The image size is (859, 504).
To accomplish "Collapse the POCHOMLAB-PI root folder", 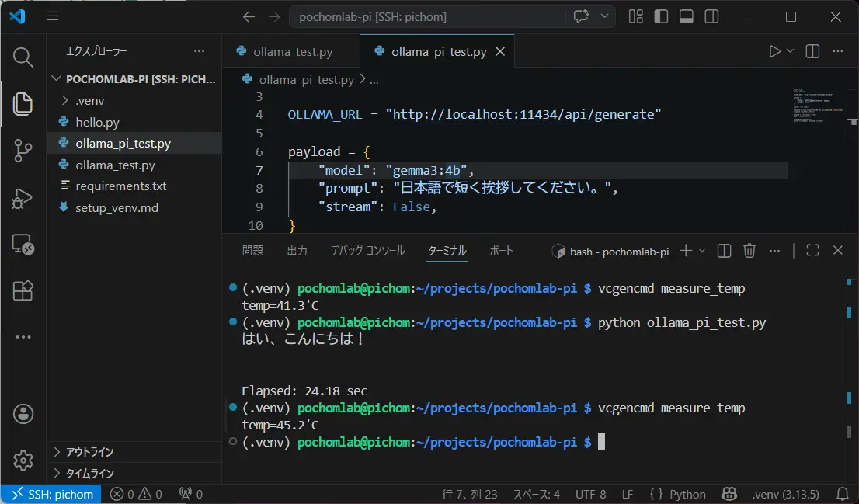I will 134,79.
